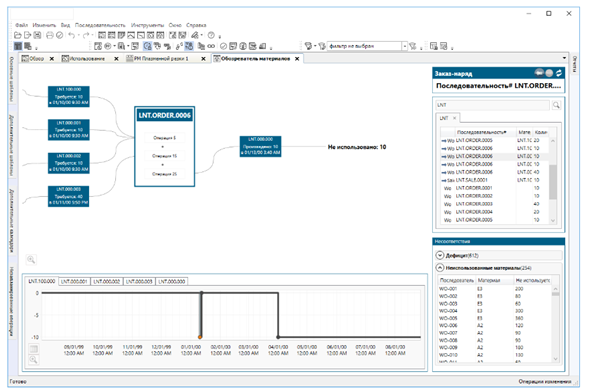Viewport: 596px width, 392px height.
Task: Click the circle-slash icon in second toolbar
Action: point(224,46)
